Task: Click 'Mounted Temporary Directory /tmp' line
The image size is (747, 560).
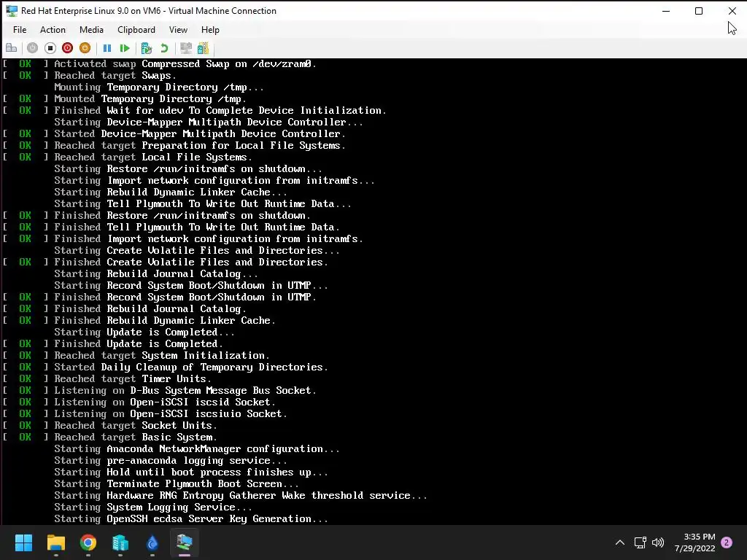Action: (150, 99)
